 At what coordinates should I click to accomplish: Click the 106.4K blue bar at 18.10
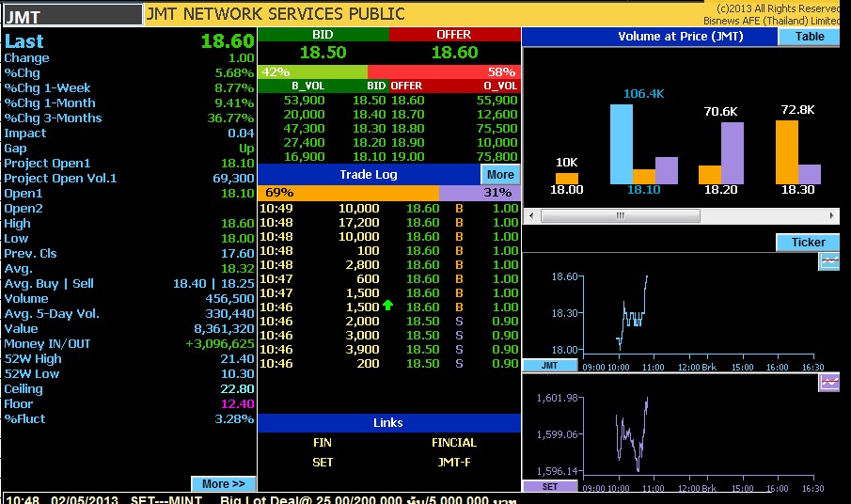(621, 144)
